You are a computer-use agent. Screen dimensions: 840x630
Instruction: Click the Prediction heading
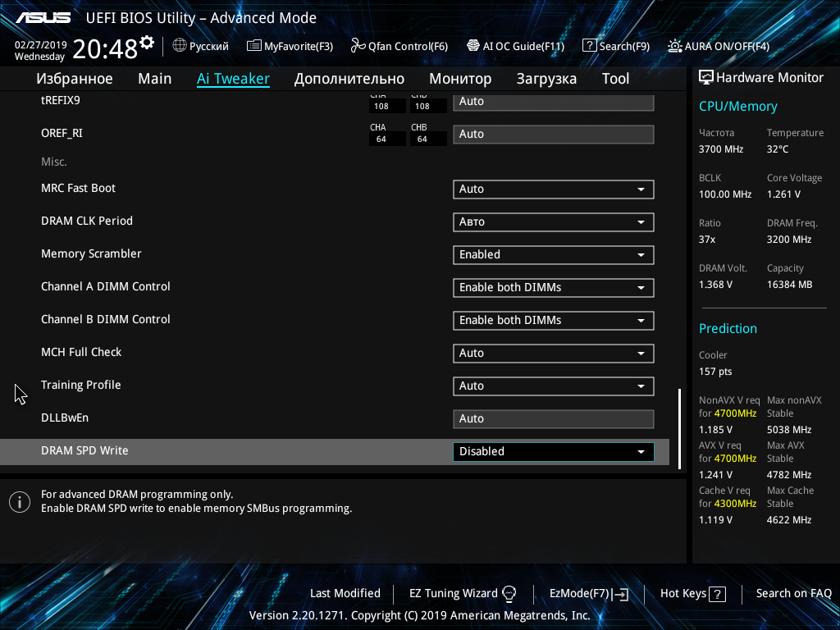(x=728, y=328)
